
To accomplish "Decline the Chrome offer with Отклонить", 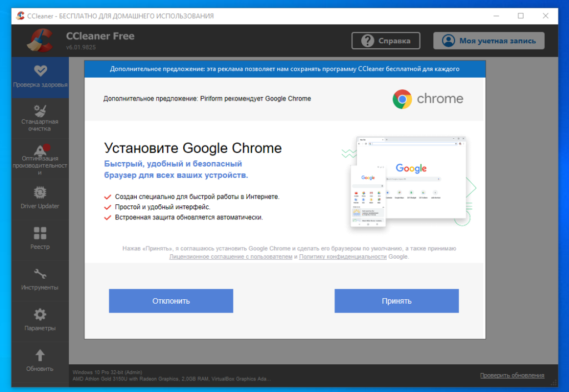I will point(171,301).
